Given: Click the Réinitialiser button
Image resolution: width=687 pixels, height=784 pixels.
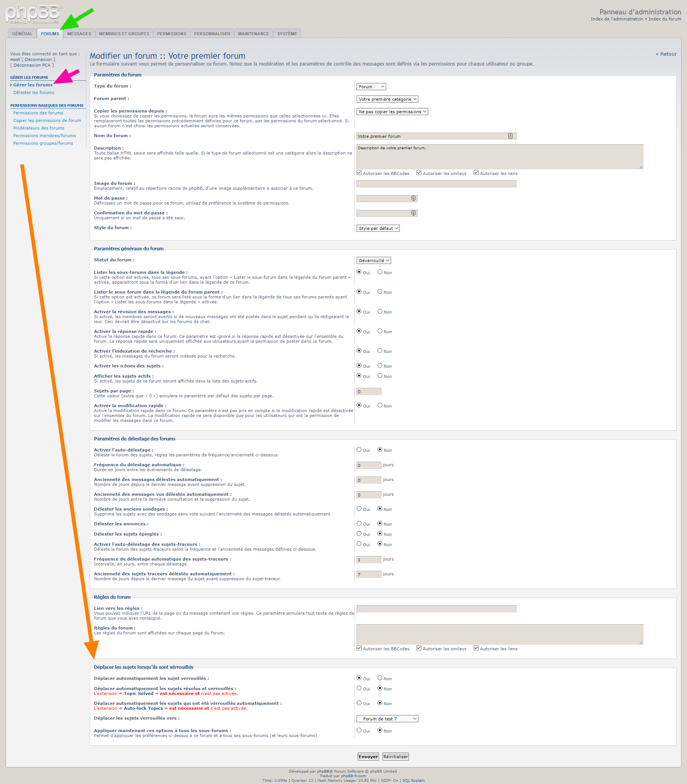Looking at the screenshot, I should tap(395, 757).
